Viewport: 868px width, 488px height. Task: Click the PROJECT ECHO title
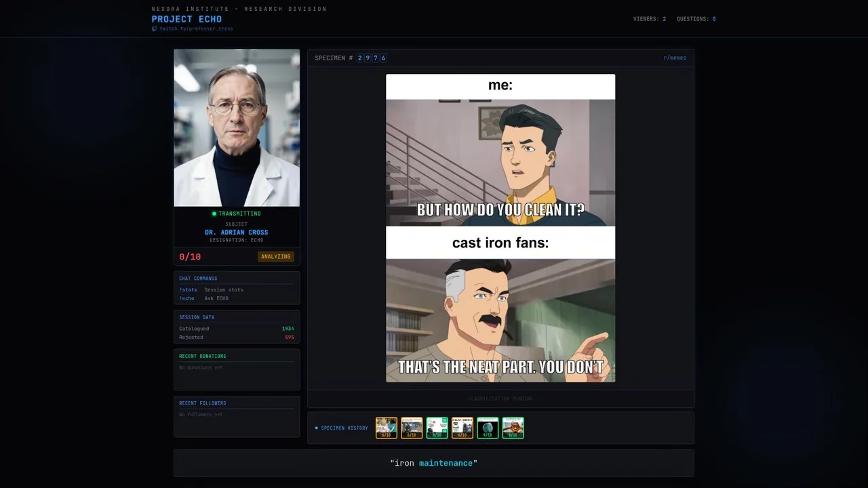(x=186, y=19)
